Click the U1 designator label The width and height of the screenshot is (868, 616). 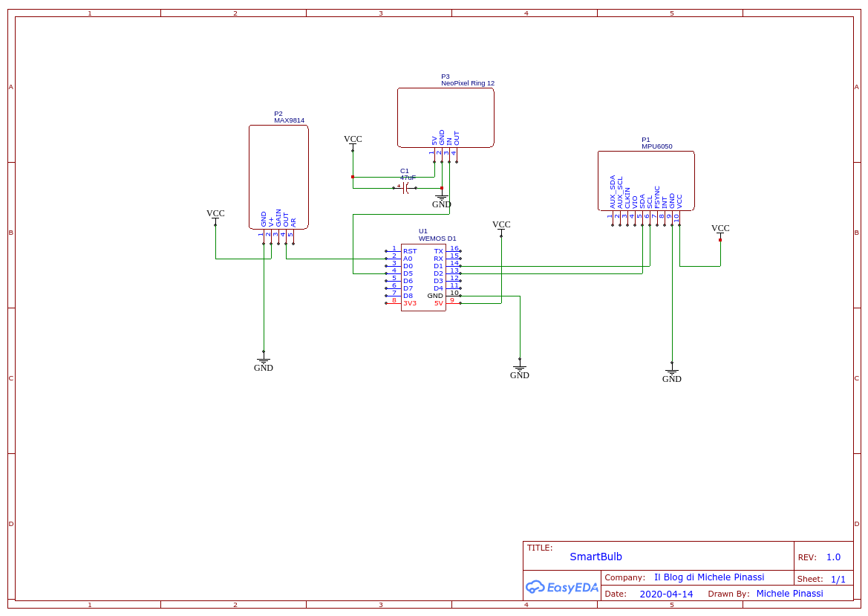(x=423, y=231)
